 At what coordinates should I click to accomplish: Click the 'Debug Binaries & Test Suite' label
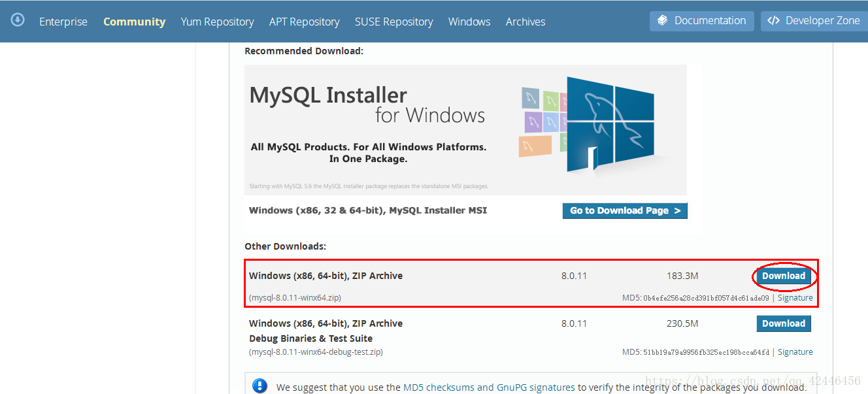[x=310, y=338]
